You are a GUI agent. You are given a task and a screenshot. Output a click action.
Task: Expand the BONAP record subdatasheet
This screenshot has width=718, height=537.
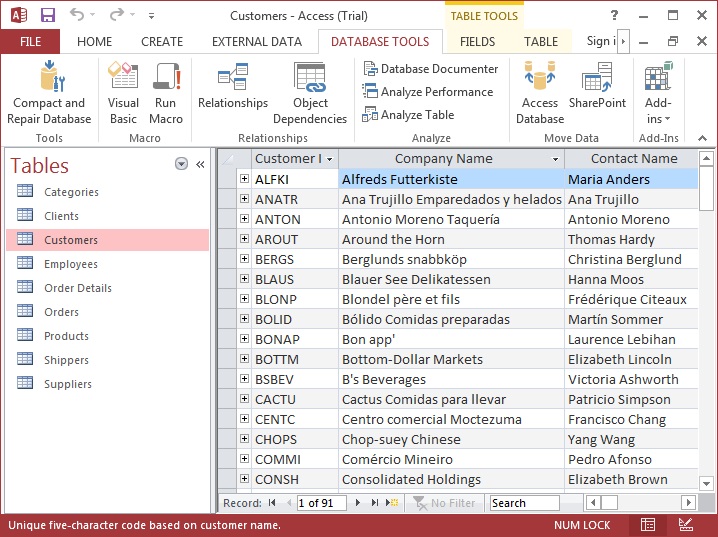coord(245,339)
